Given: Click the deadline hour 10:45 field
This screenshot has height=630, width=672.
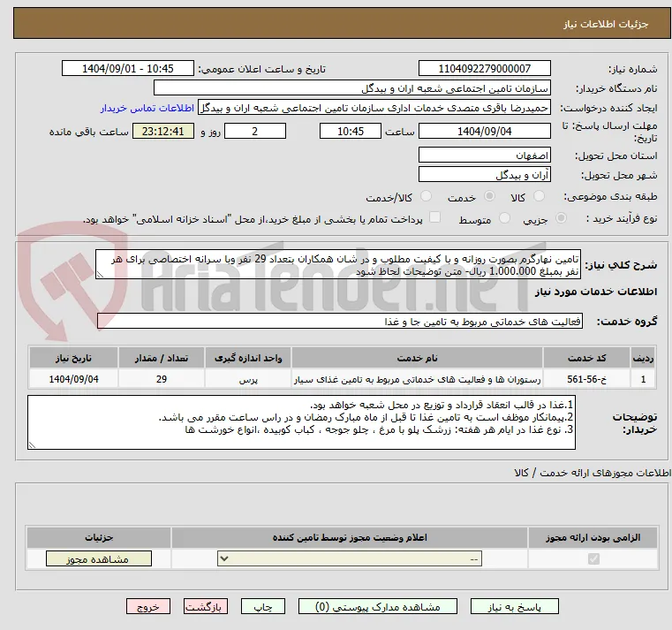Looking at the screenshot, I should [x=351, y=131].
